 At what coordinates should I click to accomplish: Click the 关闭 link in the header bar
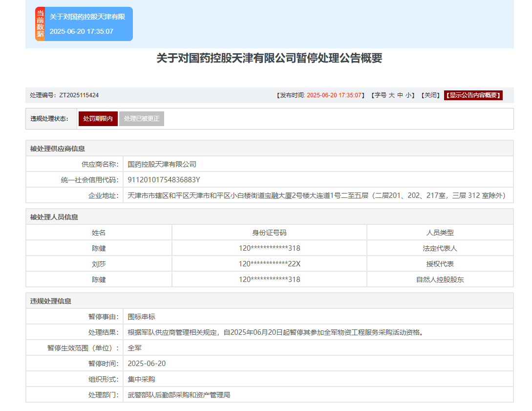coord(430,95)
